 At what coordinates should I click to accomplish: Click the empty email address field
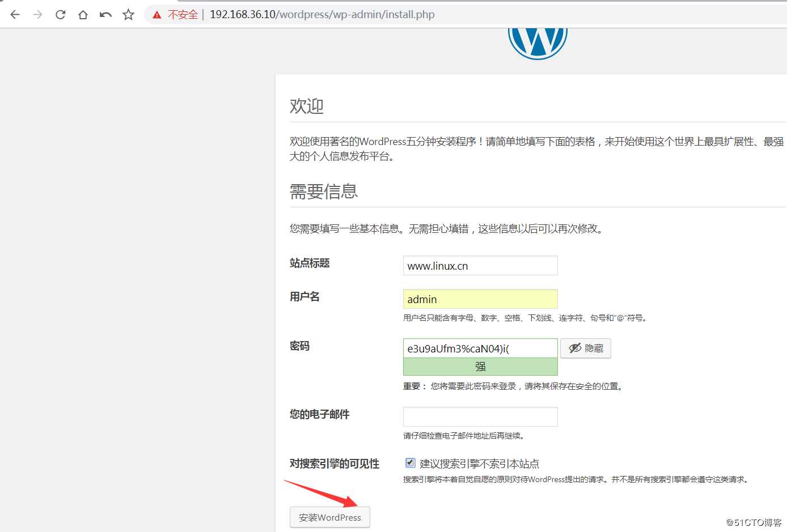tap(480, 417)
